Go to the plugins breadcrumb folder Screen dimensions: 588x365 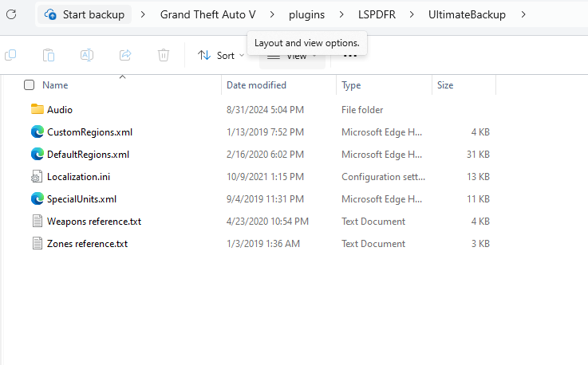(x=307, y=14)
